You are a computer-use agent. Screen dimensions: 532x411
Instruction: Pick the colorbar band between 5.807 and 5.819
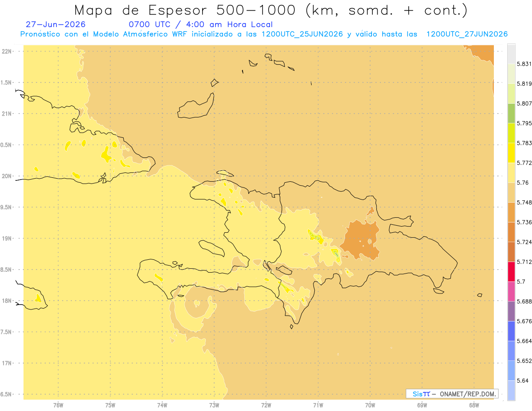pos(511,94)
